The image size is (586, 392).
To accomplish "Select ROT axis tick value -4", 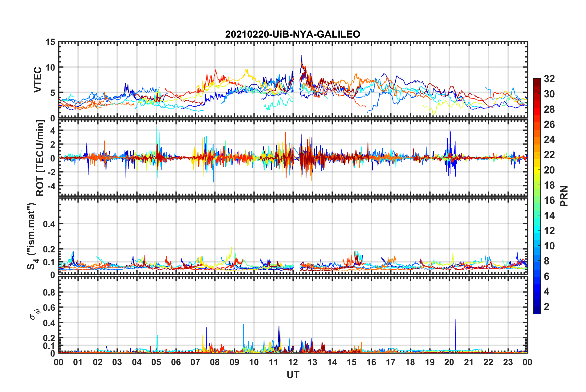I will click(x=51, y=186).
